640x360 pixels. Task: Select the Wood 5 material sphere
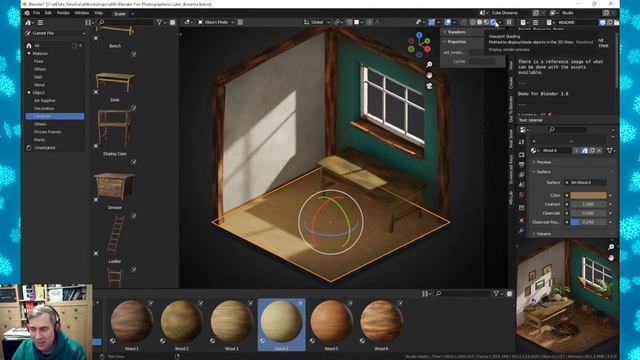point(331,321)
